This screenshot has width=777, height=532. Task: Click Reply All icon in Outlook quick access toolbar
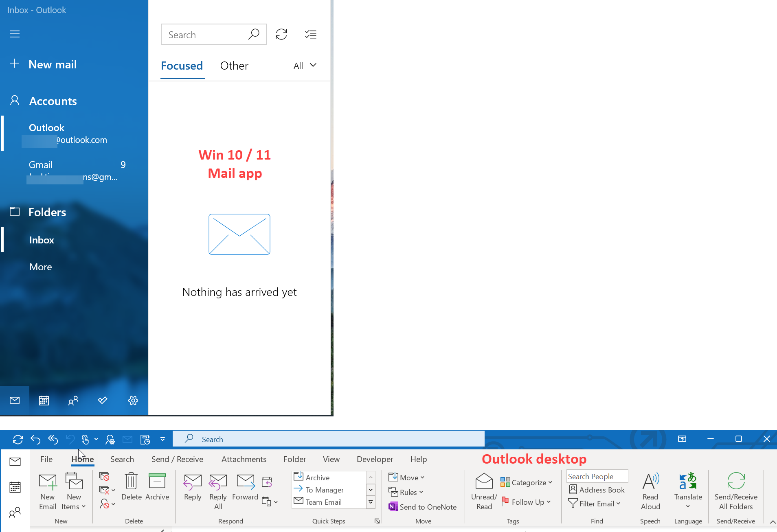pyautogui.click(x=53, y=439)
